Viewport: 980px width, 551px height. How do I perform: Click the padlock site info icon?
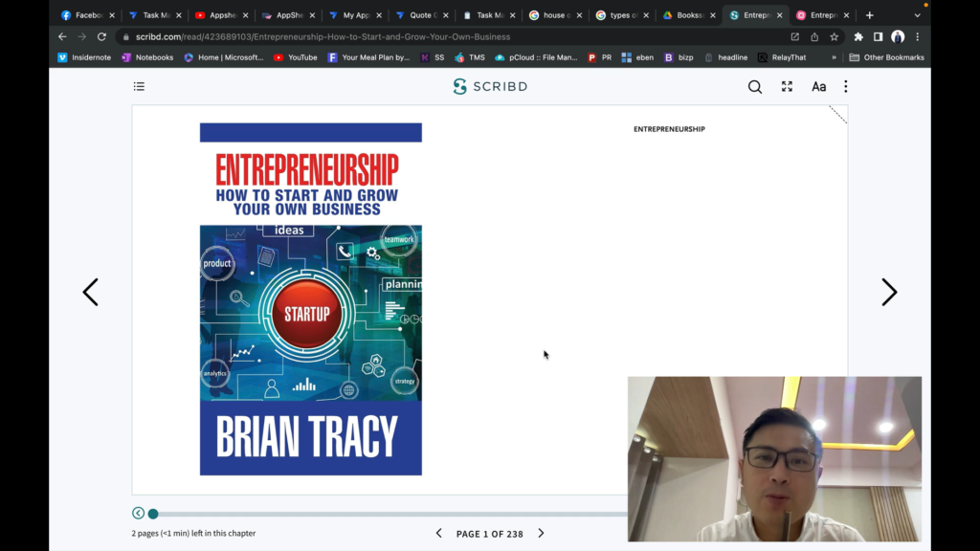click(x=126, y=37)
